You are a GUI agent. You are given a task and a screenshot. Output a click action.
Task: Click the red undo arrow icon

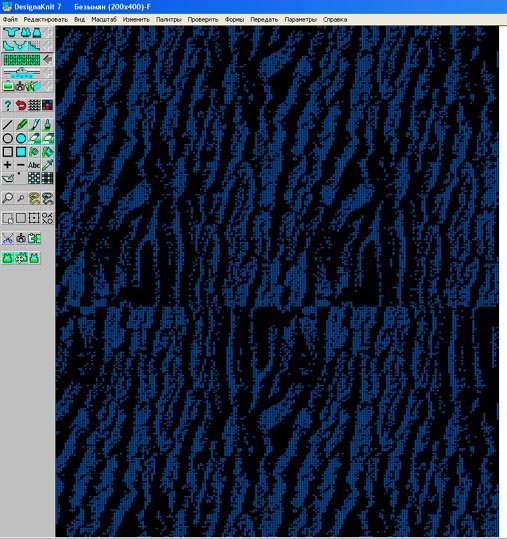click(21, 105)
